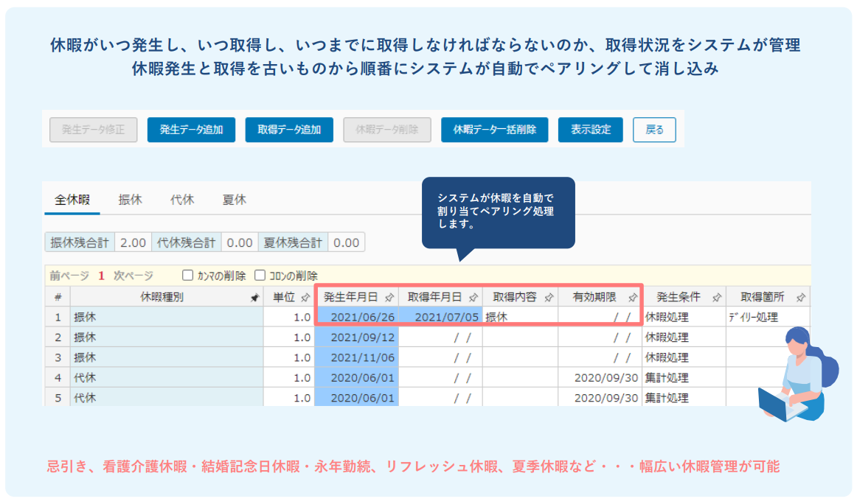Open the 代休 tab

(182, 200)
